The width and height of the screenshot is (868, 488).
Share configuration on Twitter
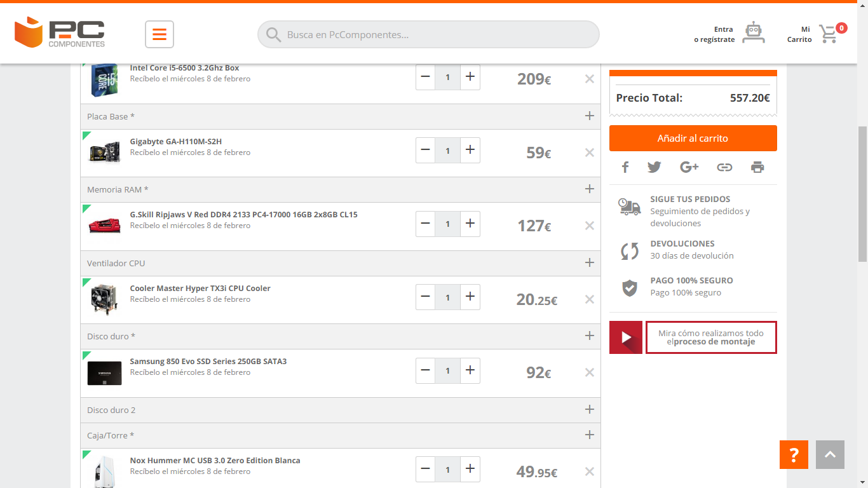coord(654,167)
